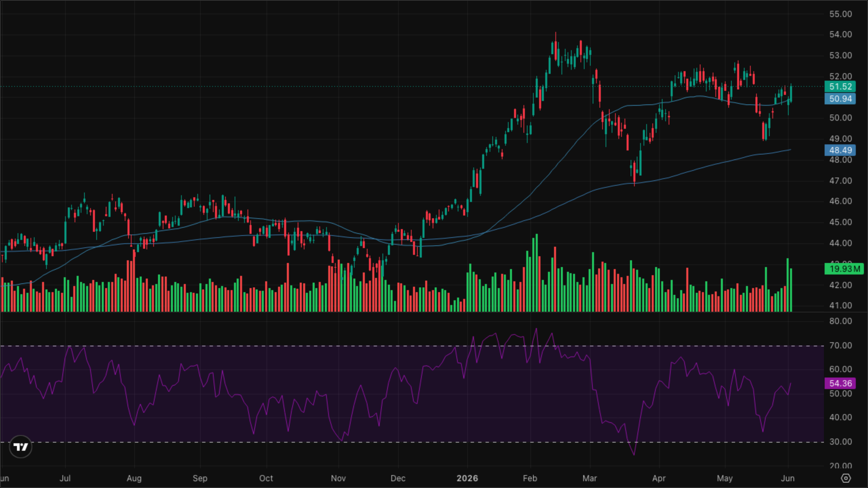This screenshot has height=488, width=868.
Task: Click the Nov label on time axis
Action: click(x=338, y=478)
